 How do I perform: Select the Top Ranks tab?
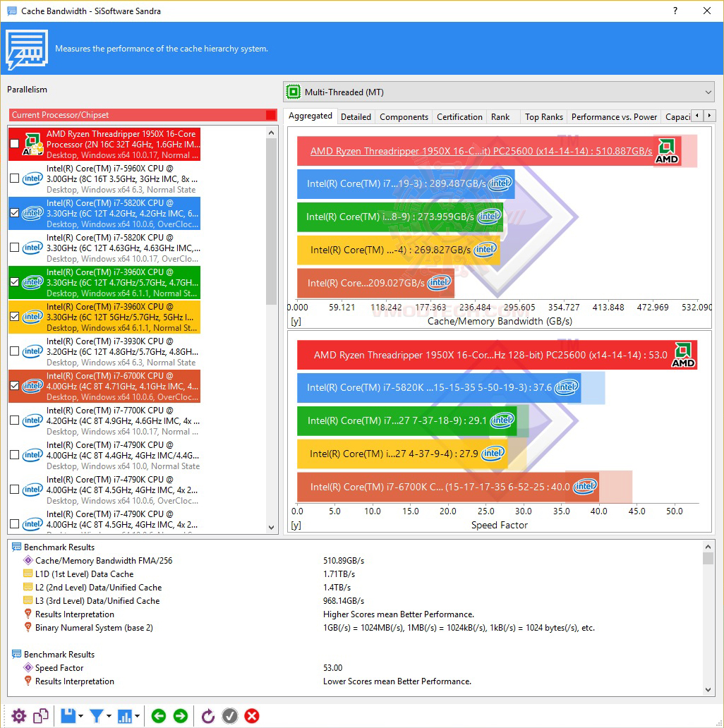(x=544, y=117)
